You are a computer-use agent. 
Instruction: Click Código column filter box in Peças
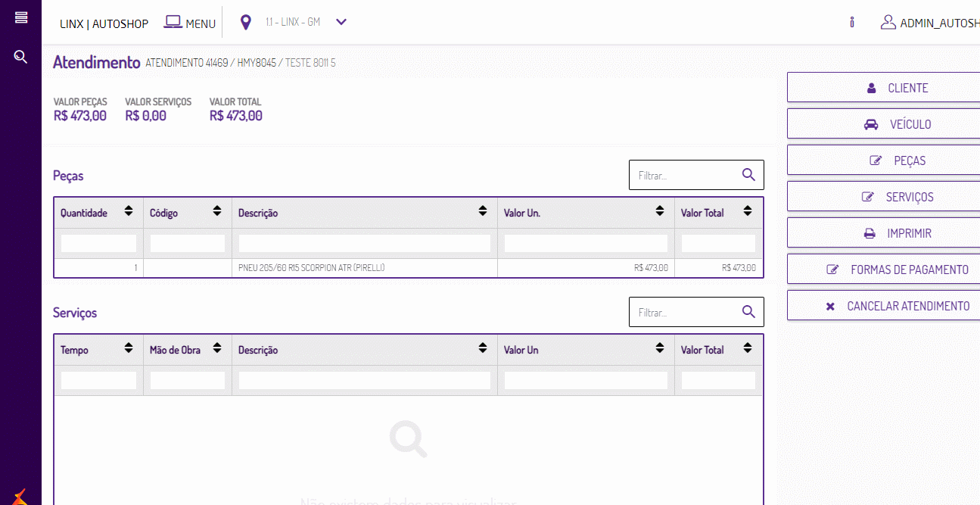(x=188, y=243)
